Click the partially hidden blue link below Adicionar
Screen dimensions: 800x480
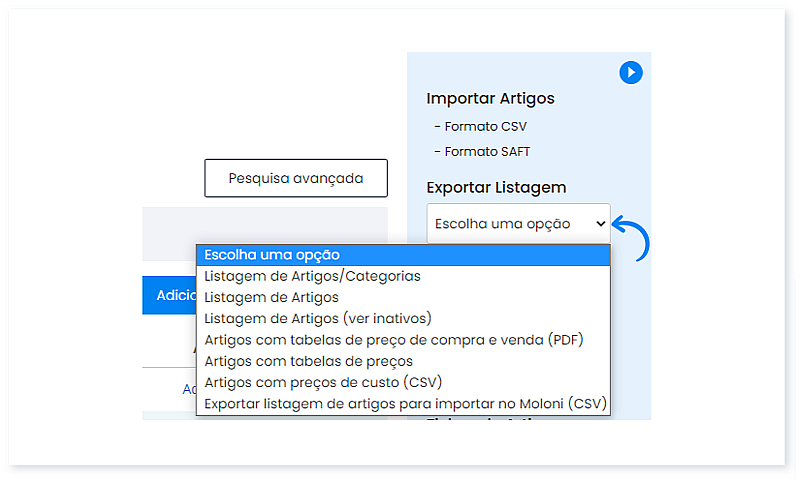(188, 389)
